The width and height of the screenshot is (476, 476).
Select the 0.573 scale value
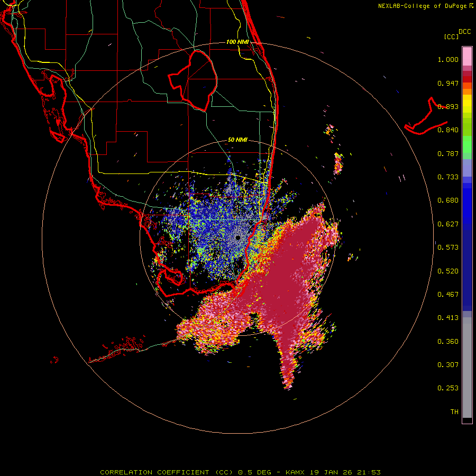tap(448, 248)
